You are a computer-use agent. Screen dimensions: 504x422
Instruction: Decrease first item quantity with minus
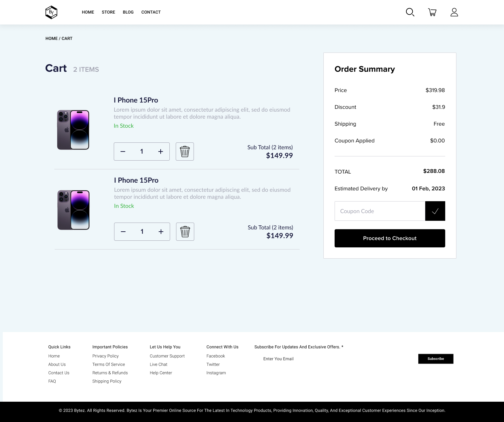[x=123, y=152]
